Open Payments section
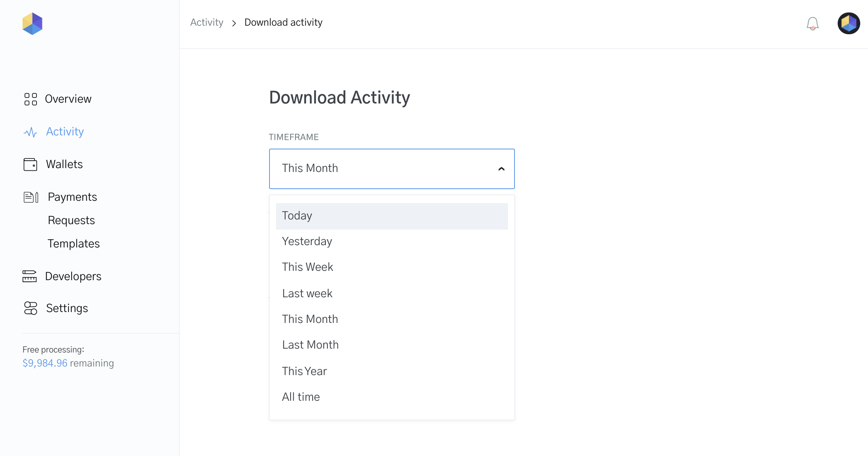 pyautogui.click(x=72, y=197)
